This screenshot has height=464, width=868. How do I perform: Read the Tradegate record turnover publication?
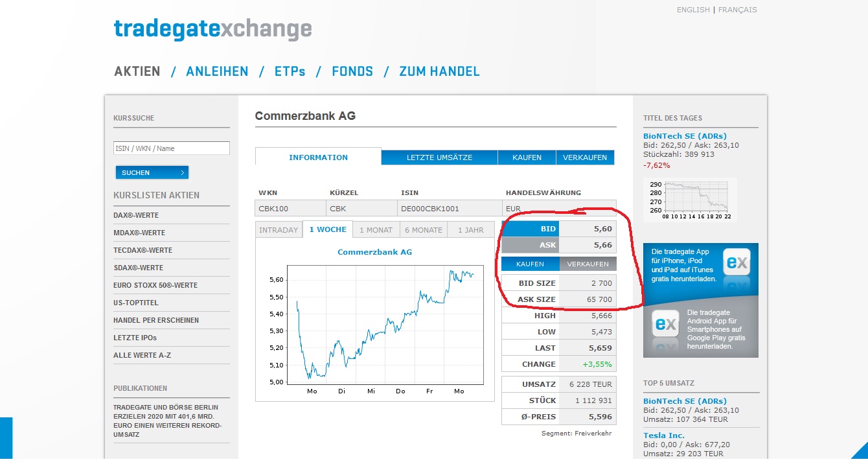pos(168,421)
